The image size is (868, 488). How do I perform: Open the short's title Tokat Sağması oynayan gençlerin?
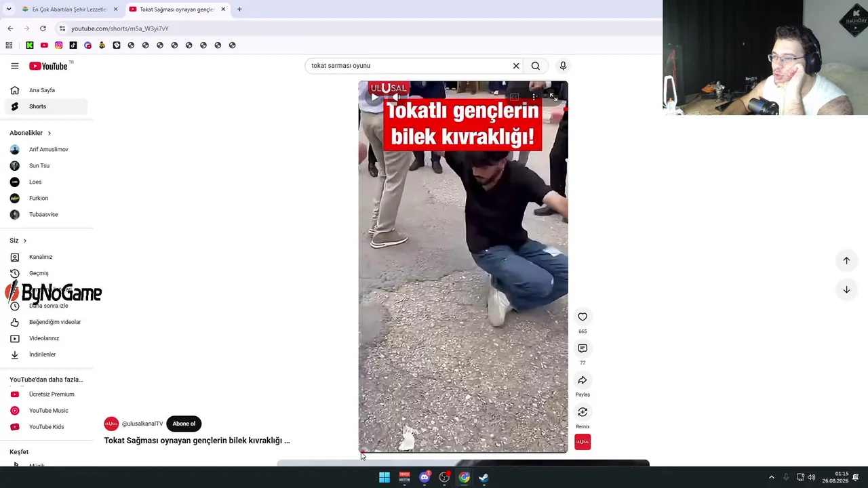tap(197, 441)
